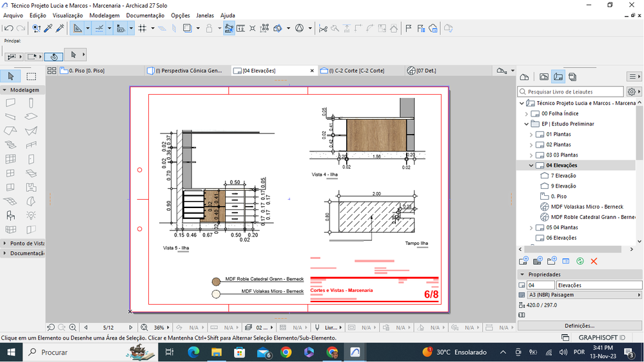
Task: Switch to the Layout Book navigator view
Action: 558,77
